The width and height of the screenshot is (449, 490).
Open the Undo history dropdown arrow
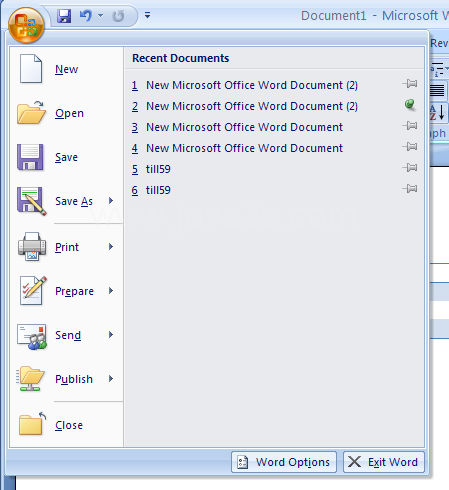tap(100, 15)
